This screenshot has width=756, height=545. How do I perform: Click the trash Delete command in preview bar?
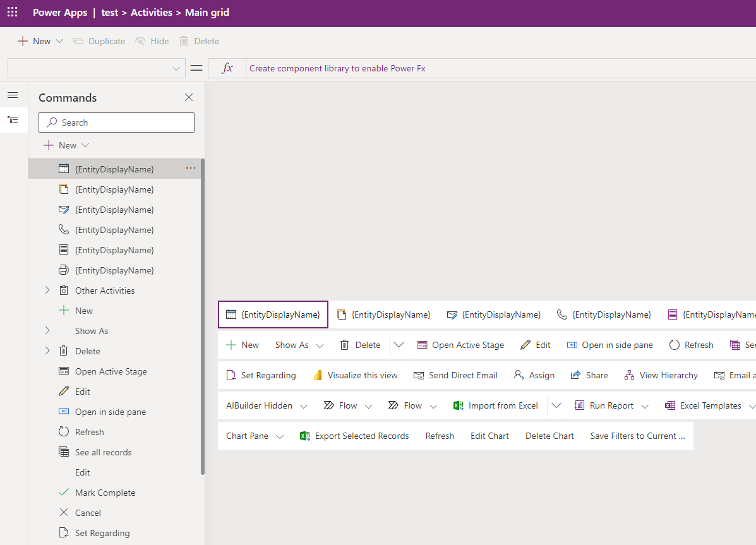point(360,345)
